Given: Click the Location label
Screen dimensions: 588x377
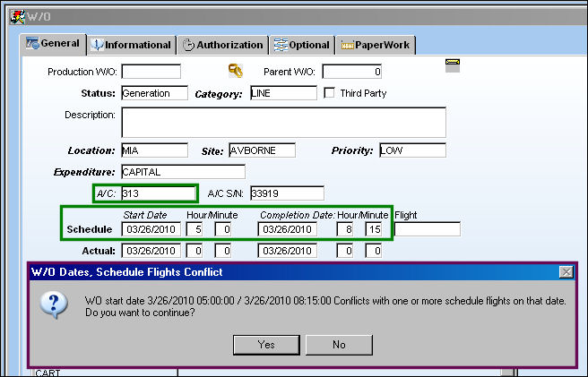Looking at the screenshot, I should tap(91, 150).
